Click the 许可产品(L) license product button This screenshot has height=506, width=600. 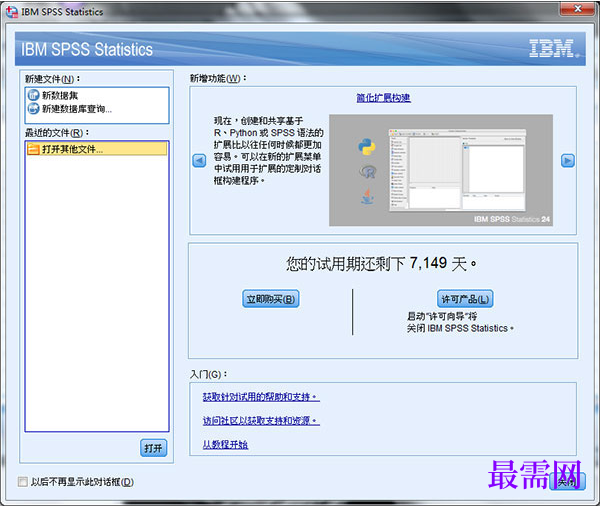465,299
